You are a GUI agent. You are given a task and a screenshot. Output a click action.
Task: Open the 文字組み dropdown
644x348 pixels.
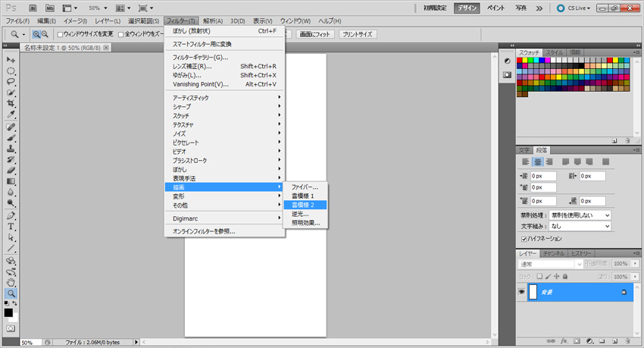click(x=580, y=226)
